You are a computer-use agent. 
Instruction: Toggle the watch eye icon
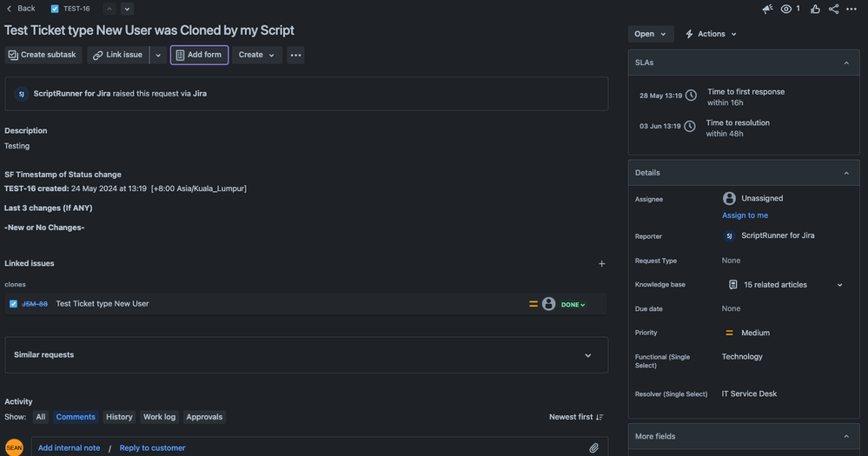tap(786, 9)
